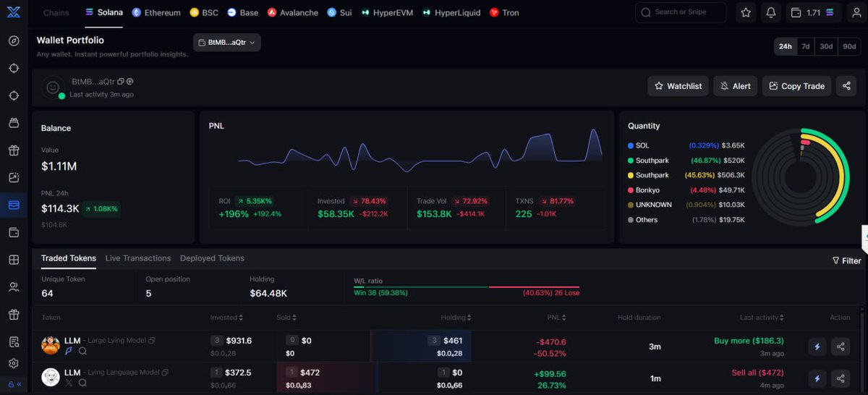Image resolution: width=868 pixels, height=395 pixels.
Task: Open the Filter options
Action: [x=846, y=260]
